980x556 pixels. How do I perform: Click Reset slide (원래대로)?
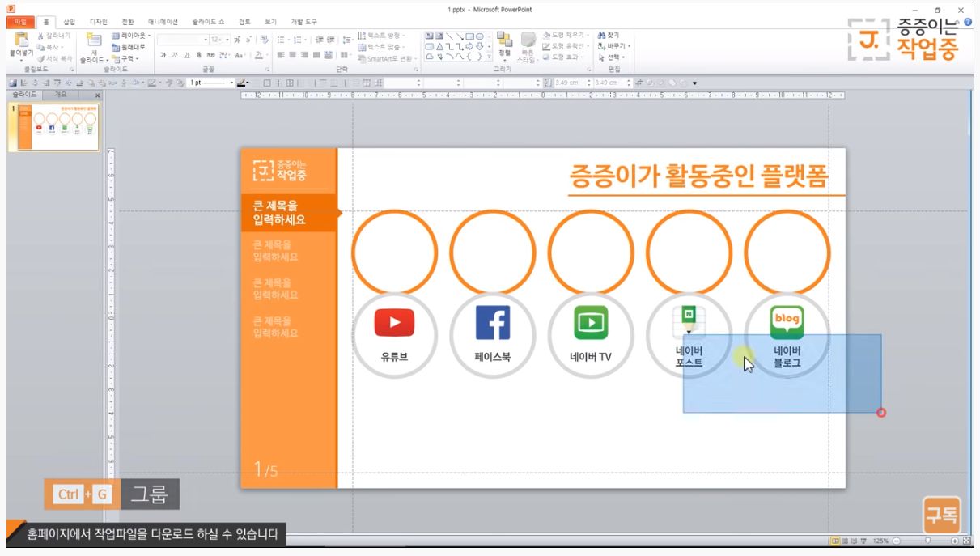(129, 47)
